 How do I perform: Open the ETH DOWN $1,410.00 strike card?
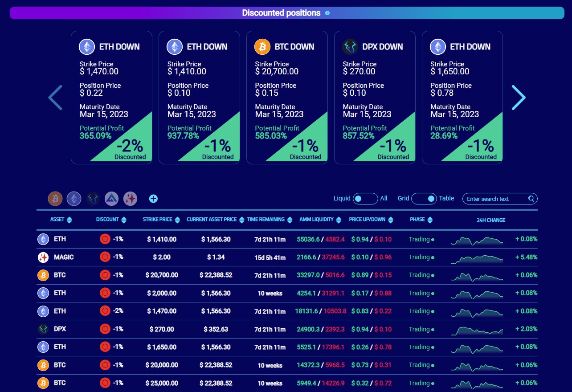tap(199, 98)
